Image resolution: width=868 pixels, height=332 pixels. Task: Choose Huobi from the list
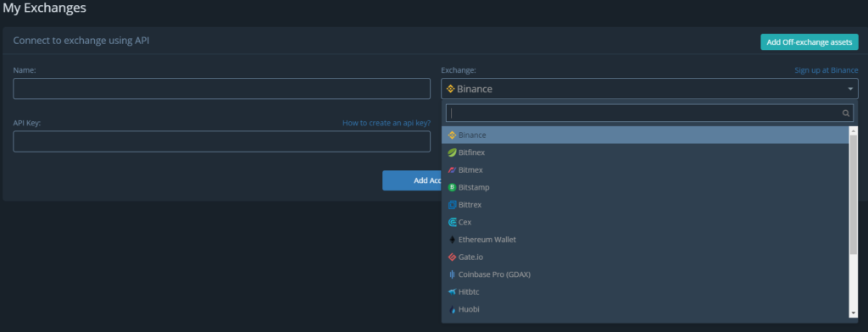[645, 309]
